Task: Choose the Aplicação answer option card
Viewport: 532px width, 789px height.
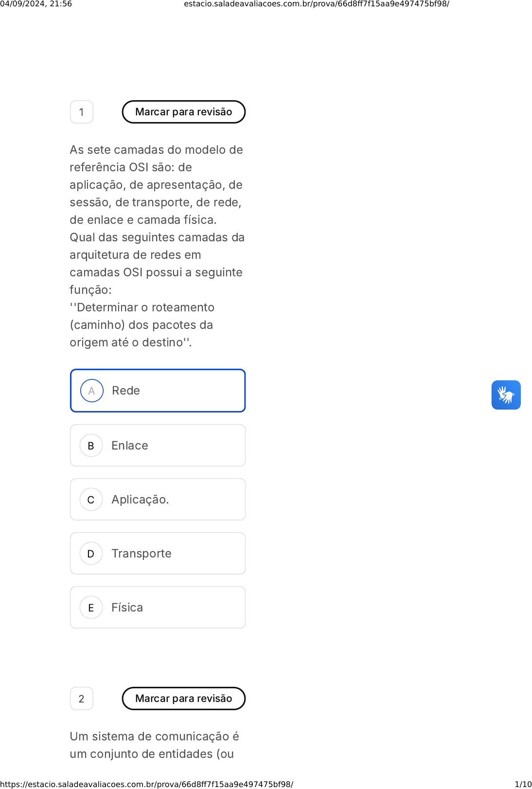Action: 158,500
